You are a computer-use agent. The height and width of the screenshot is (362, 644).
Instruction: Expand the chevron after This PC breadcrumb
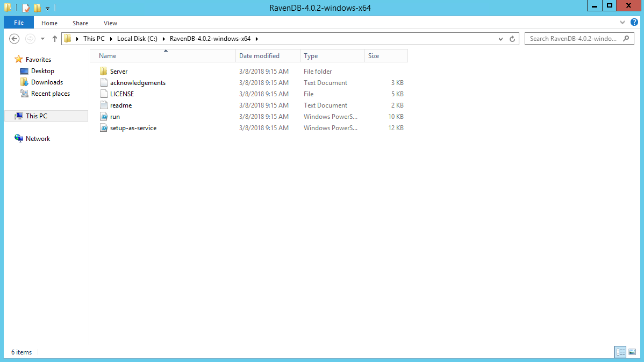click(x=111, y=39)
